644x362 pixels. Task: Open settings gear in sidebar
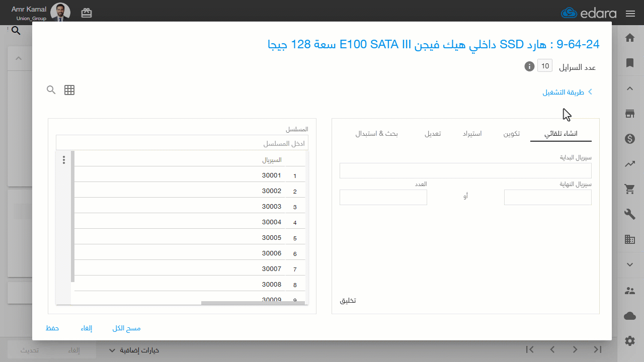629,341
